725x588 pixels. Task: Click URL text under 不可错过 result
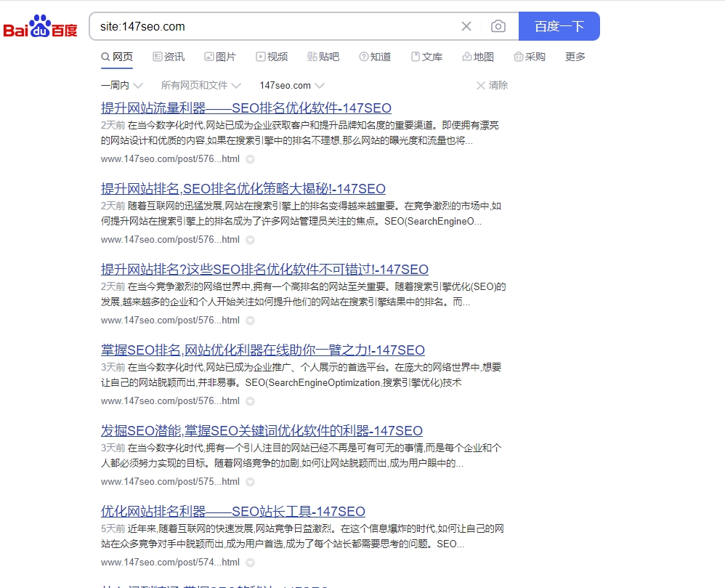170,320
